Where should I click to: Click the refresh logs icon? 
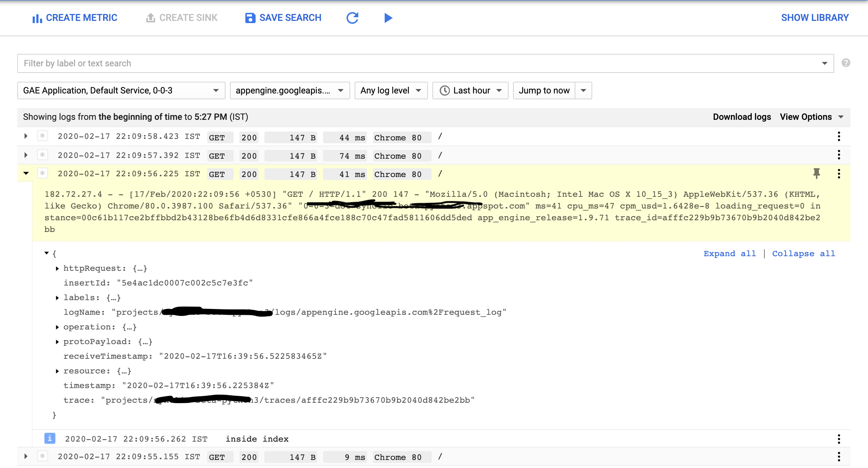352,18
